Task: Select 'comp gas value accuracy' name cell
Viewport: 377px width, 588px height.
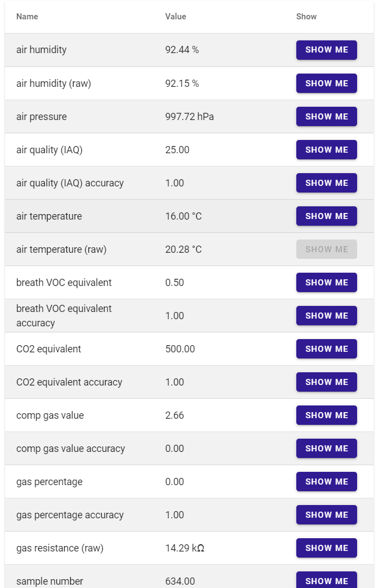Action: coord(70,449)
